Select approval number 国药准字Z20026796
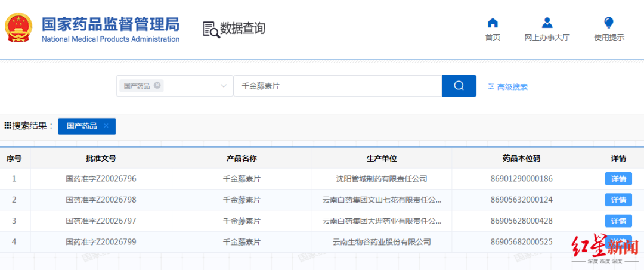This screenshot has width=644, height=270. 101,179
